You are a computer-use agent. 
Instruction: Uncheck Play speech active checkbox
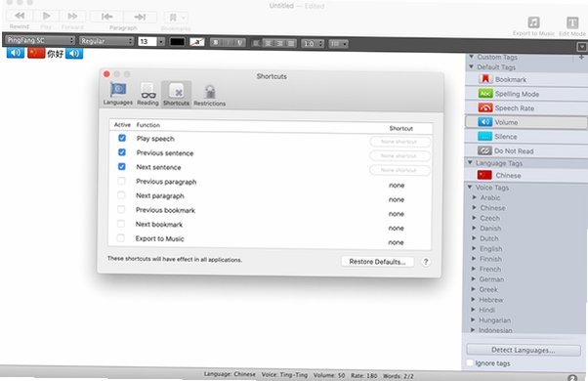(x=122, y=138)
